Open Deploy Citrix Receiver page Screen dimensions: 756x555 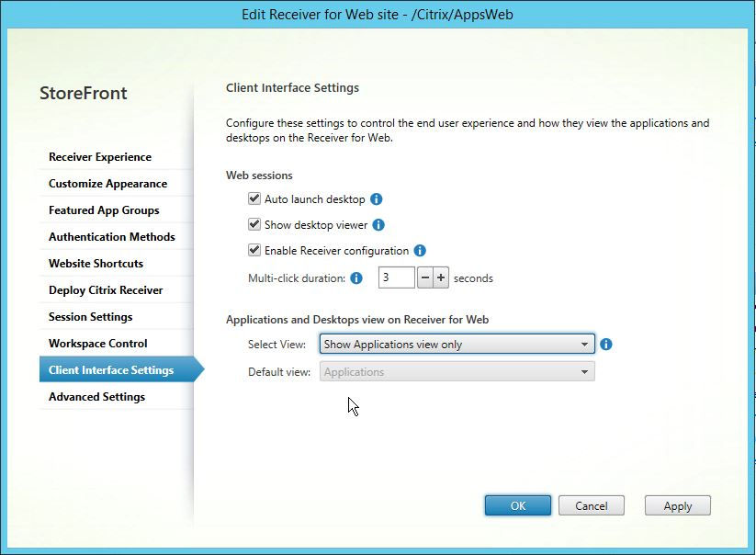(x=116, y=289)
